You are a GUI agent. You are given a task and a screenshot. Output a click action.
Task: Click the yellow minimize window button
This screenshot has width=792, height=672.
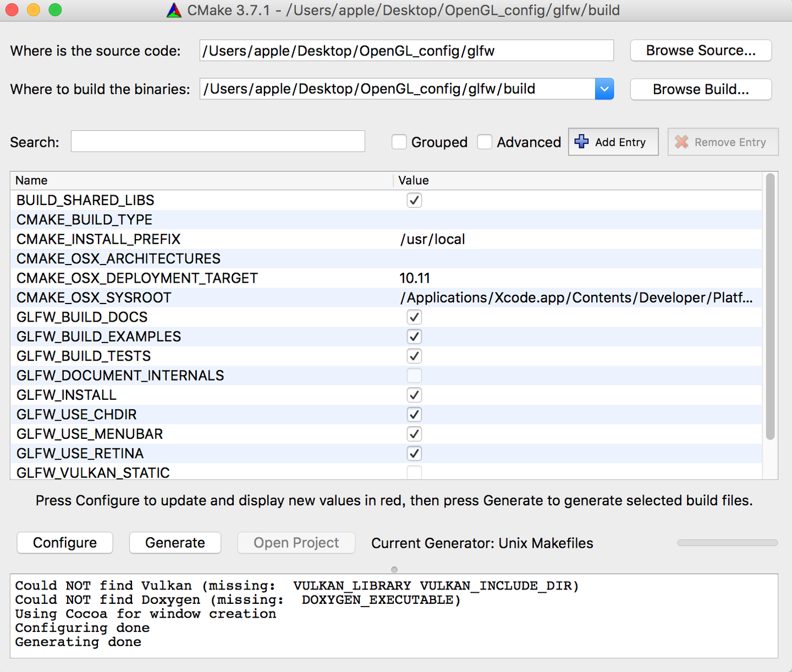tap(34, 10)
